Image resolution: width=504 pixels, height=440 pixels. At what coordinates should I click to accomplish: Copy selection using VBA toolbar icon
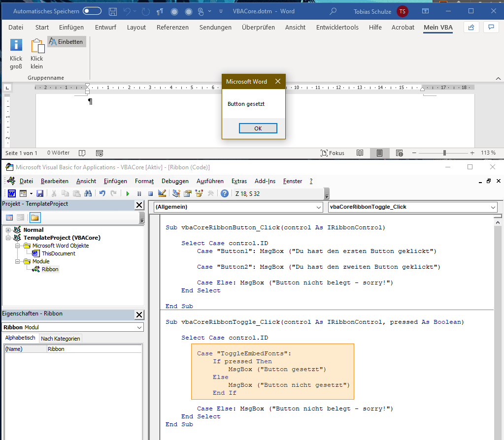point(65,193)
